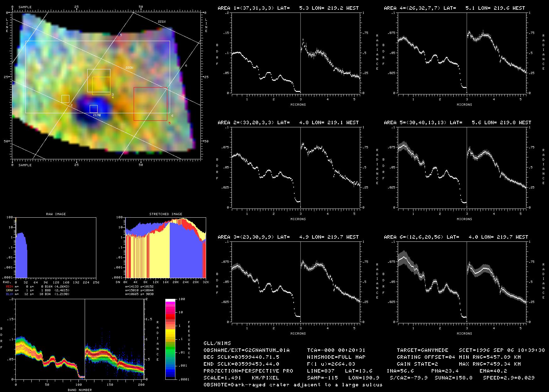Click the TARGET=GANYMEDE field

click(x=423, y=350)
